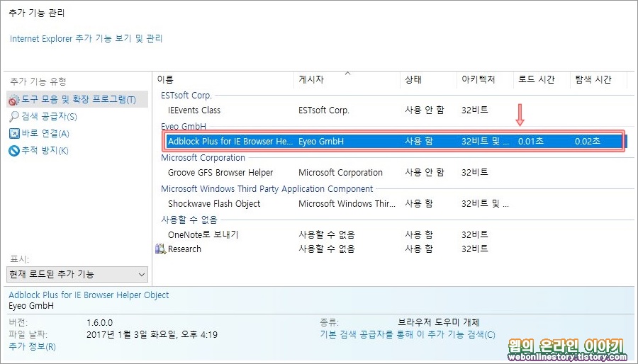This screenshot has height=364, width=638.
Task: Click Microsoft Windows Thir... publisher cell
Action: tap(347, 203)
